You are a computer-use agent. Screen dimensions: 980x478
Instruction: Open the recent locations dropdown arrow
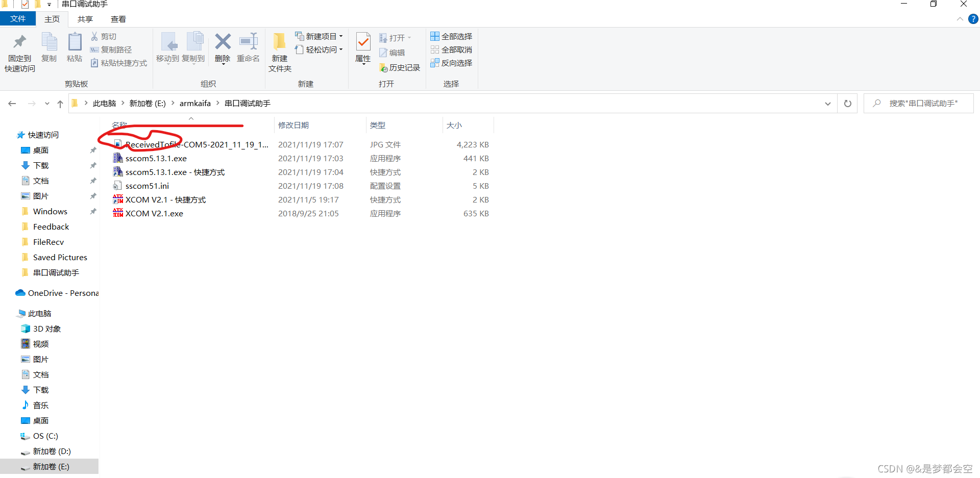[x=47, y=104]
